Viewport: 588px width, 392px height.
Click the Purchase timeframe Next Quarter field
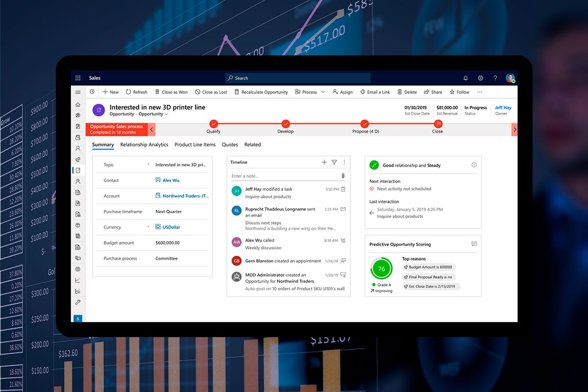(169, 212)
